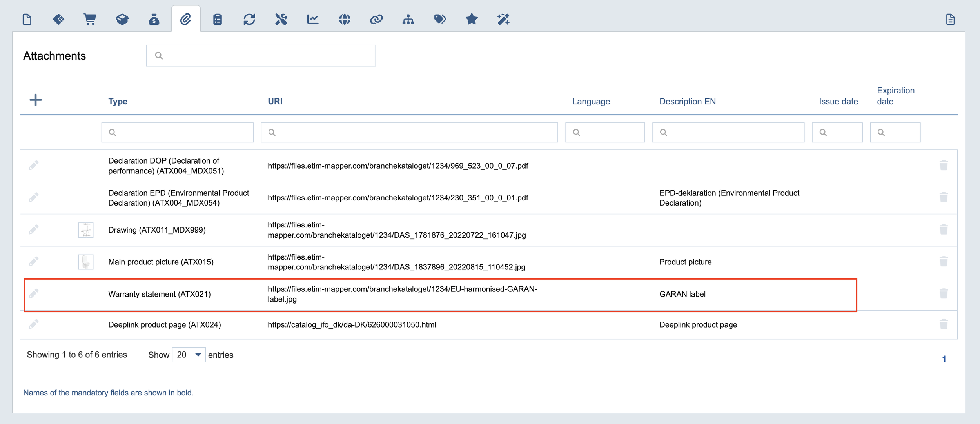Open the circular refresh arrows tab
Screen dimensions: 980x424
[x=249, y=19]
